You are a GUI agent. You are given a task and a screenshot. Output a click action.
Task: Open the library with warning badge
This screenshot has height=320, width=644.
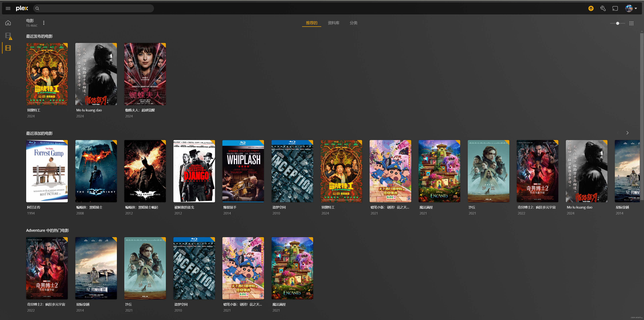tap(8, 36)
